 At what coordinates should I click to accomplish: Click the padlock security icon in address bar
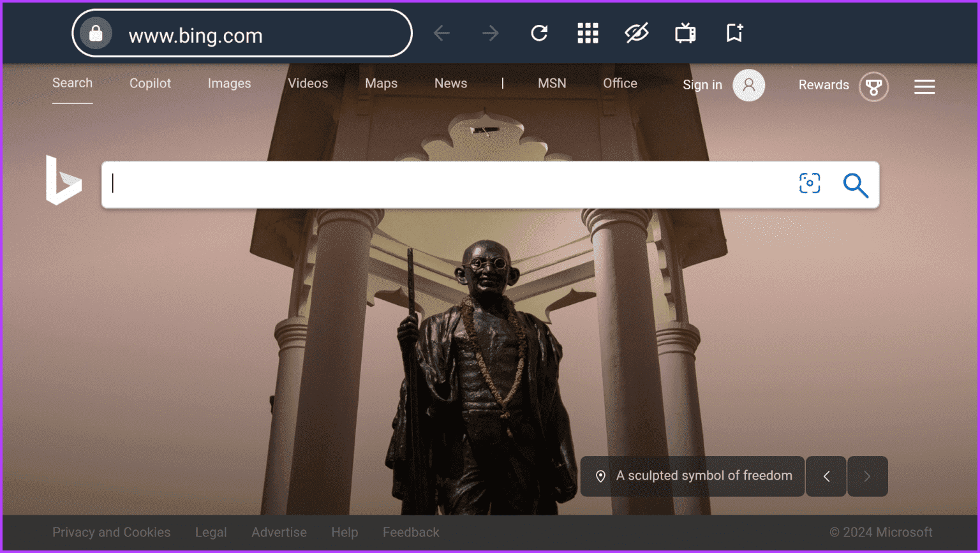[96, 33]
